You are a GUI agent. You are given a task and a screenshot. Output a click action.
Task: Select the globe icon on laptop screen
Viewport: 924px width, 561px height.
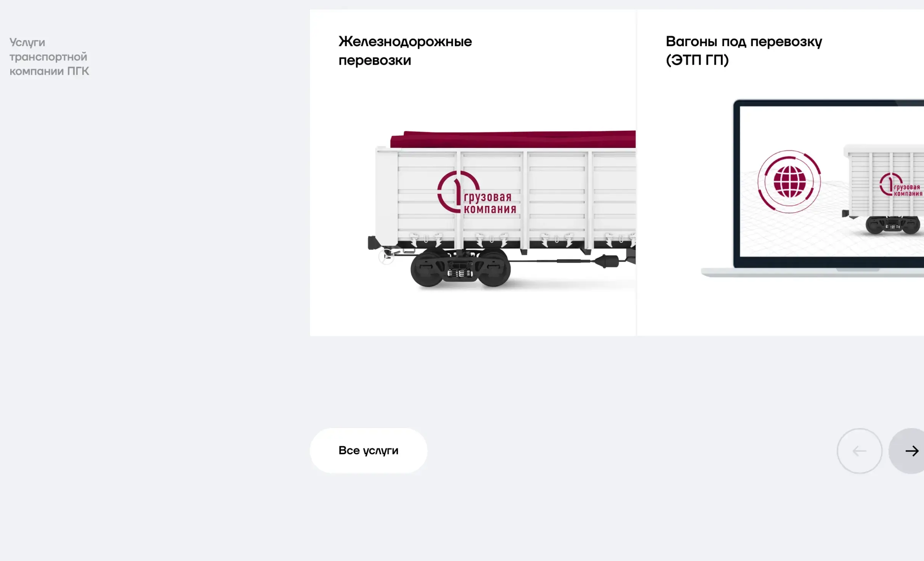click(789, 182)
